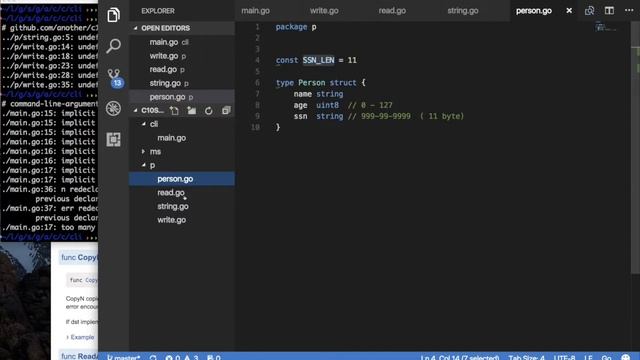Select the person.go tab
The height and width of the screenshot is (360, 640).
533,11
